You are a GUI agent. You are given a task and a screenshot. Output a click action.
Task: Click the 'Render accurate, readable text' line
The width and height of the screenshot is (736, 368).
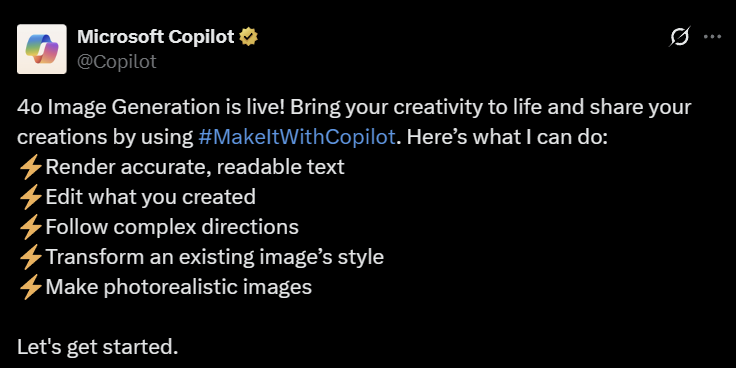click(x=195, y=168)
